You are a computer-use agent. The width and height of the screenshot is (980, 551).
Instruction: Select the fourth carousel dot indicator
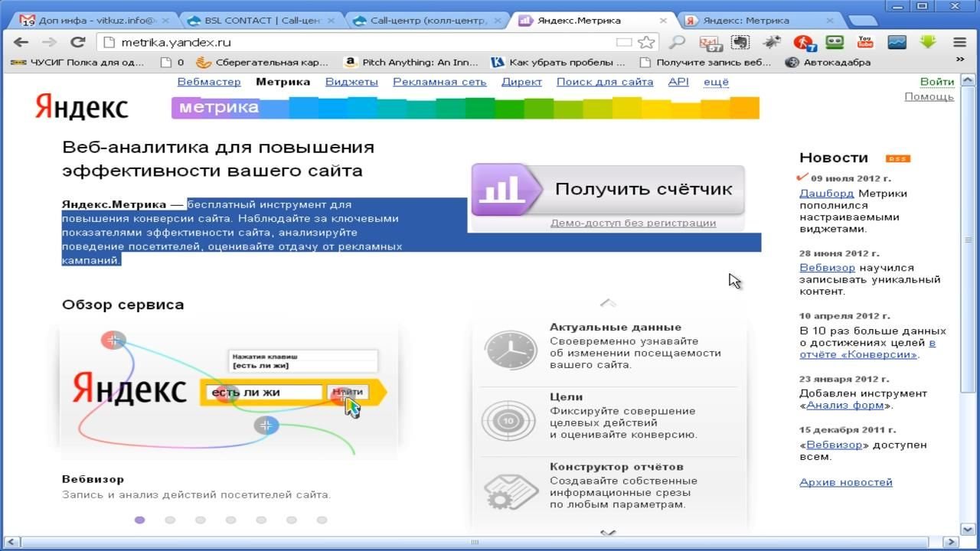coord(230,520)
